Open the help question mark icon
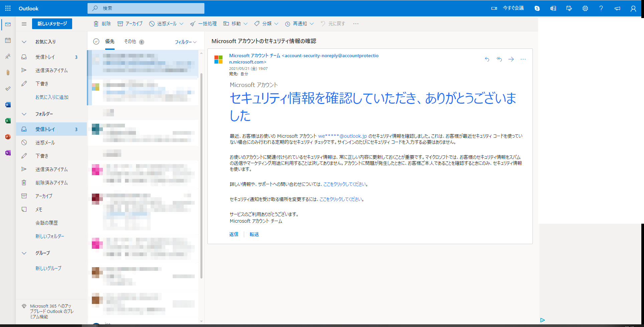 point(601,8)
